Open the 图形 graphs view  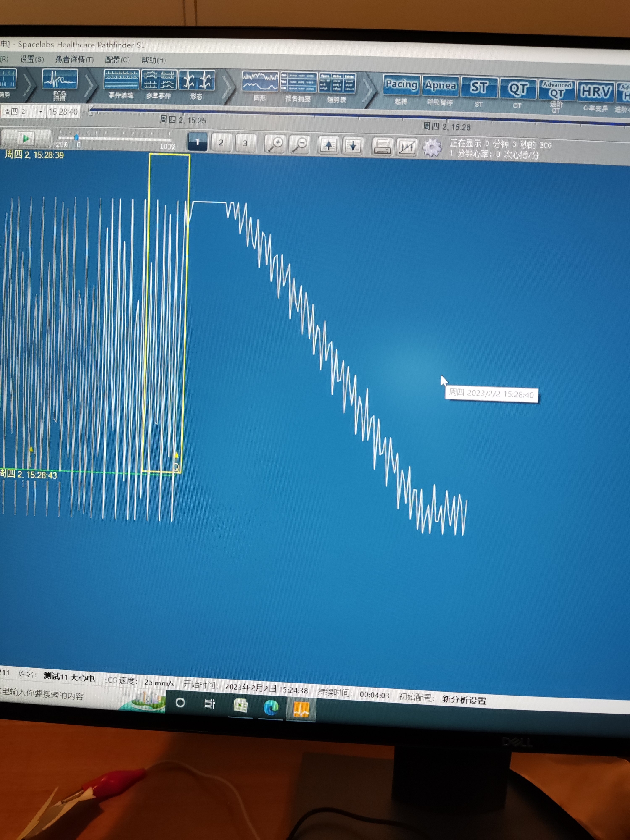260,87
